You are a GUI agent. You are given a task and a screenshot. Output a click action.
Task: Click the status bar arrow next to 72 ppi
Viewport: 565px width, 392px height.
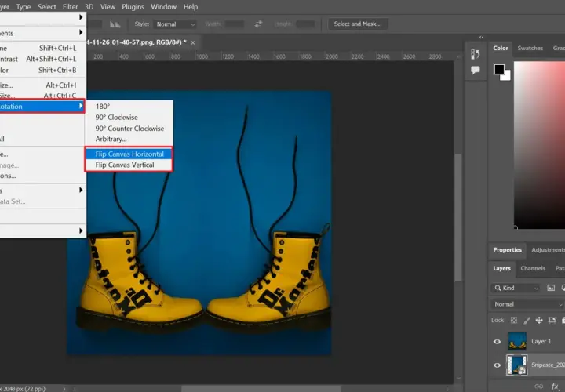tap(64, 388)
